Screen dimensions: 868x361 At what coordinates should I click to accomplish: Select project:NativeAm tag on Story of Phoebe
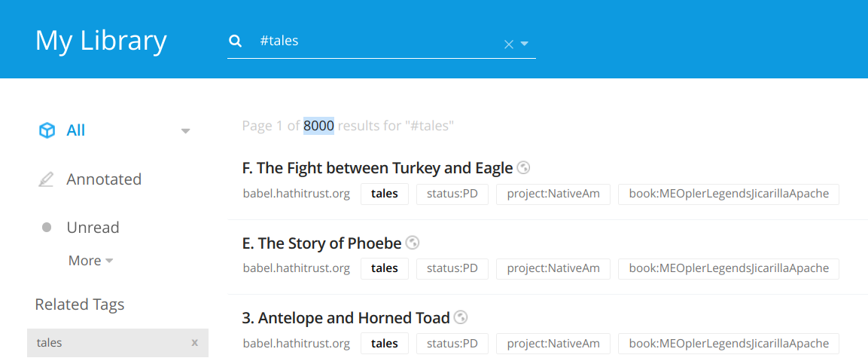click(x=553, y=268)
